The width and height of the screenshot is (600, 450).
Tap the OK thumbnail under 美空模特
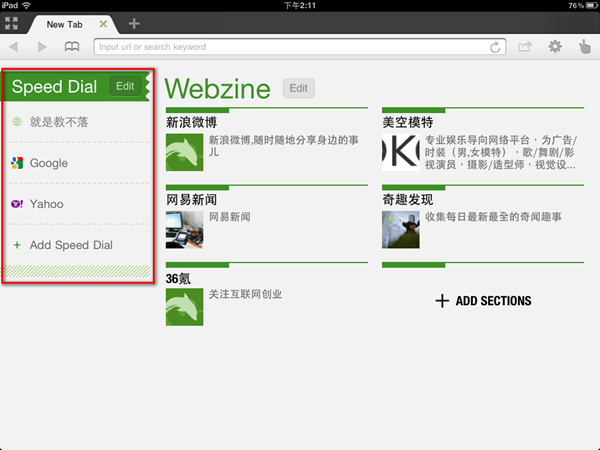coord(401,152)
